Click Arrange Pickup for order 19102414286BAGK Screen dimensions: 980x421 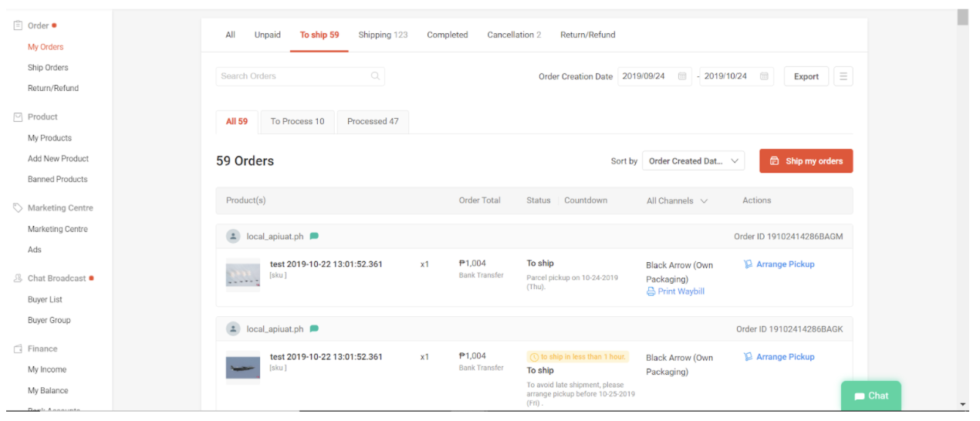pos(779,356)
